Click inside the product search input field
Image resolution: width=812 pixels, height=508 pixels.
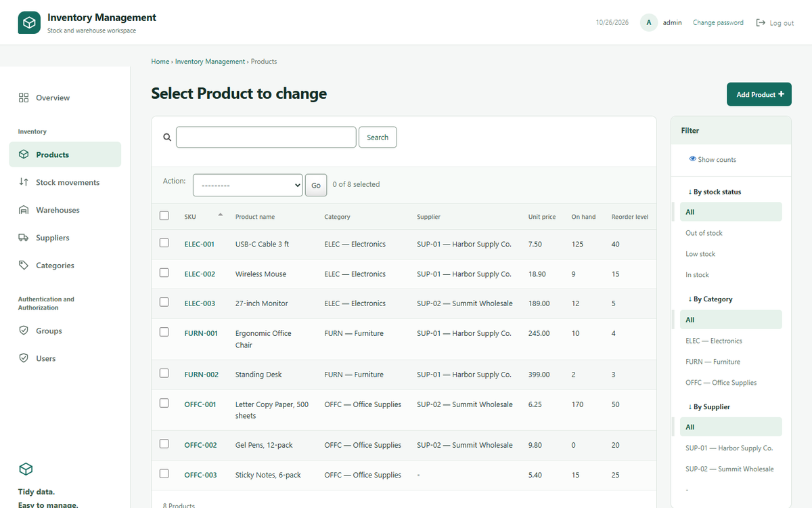coord(266,137)
